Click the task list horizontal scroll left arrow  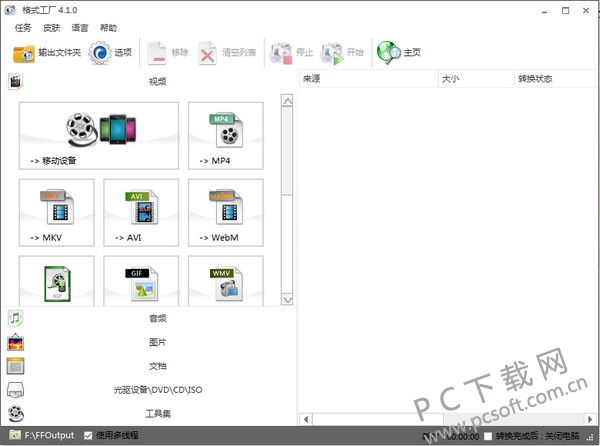306,419
